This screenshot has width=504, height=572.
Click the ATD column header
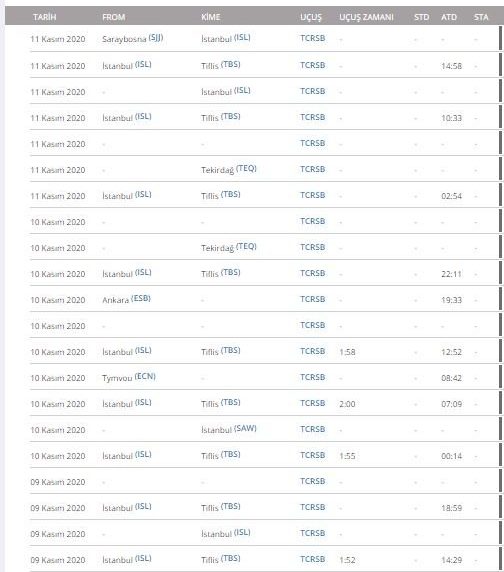point(449,17)
